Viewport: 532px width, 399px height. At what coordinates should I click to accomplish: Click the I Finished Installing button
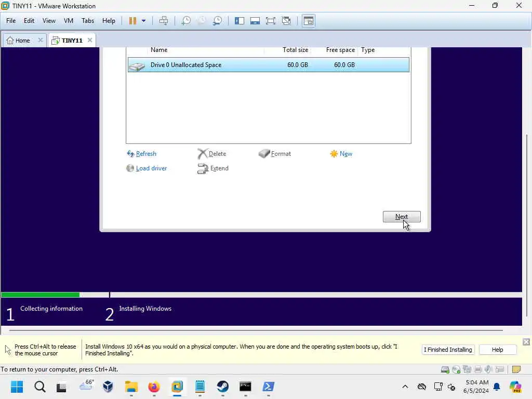click(x=448, y=350)
